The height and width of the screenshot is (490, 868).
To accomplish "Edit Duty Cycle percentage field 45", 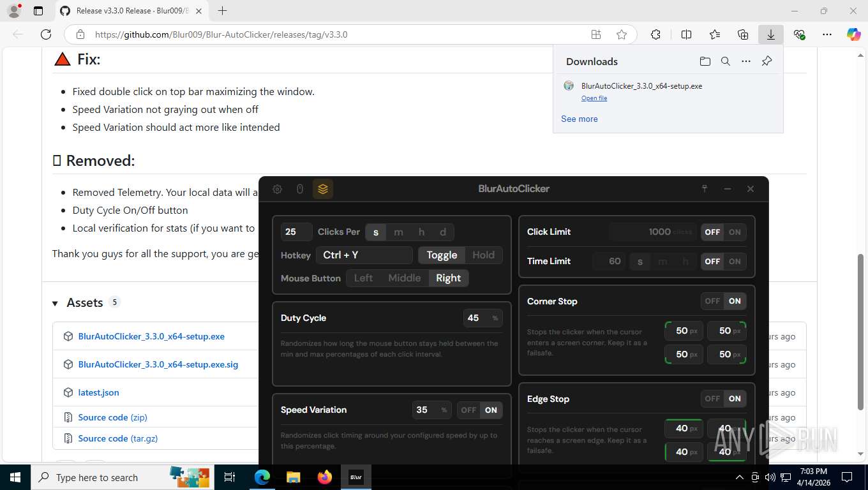I will [483, 318].
